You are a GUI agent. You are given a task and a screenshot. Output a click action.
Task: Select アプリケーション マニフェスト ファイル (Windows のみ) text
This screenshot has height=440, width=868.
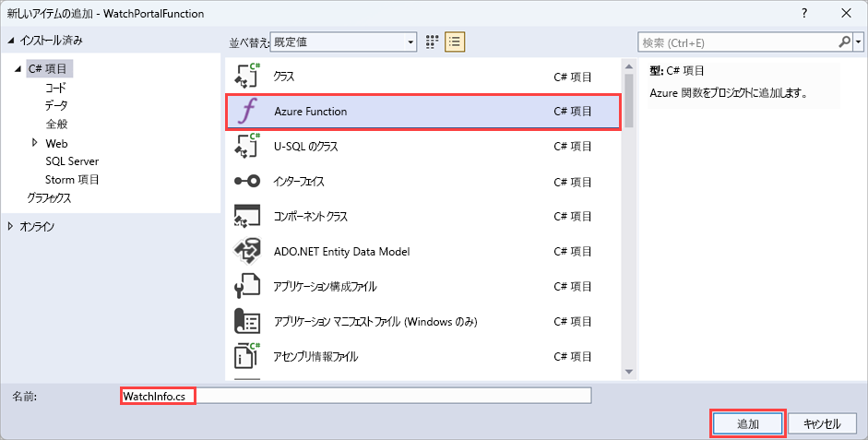375,321
